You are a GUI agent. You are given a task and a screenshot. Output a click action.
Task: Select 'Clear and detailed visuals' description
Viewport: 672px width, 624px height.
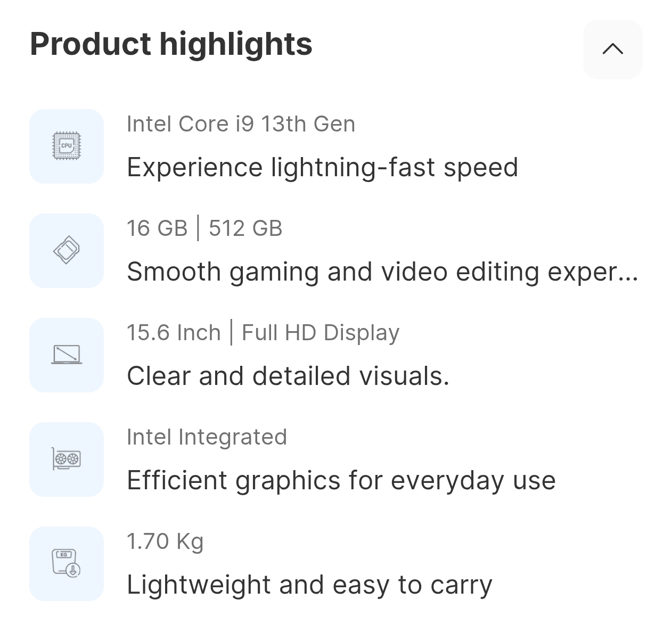point(288,376)
